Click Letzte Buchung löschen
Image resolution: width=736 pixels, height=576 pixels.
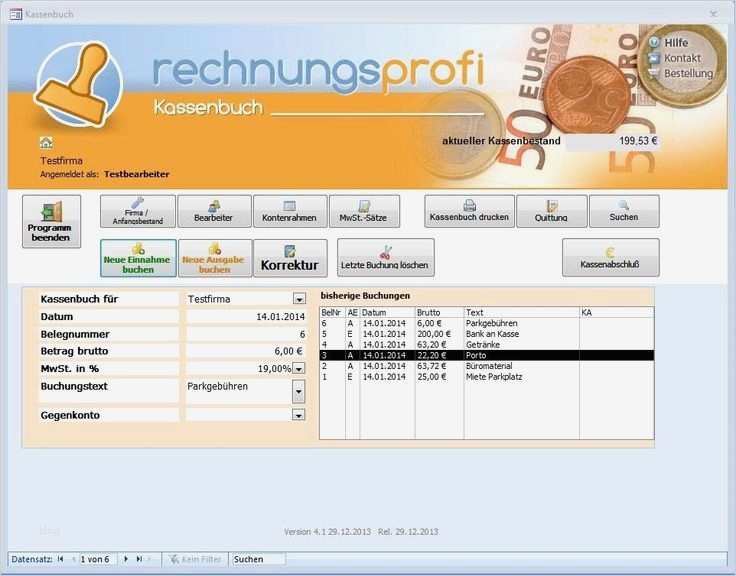point(385,258)
